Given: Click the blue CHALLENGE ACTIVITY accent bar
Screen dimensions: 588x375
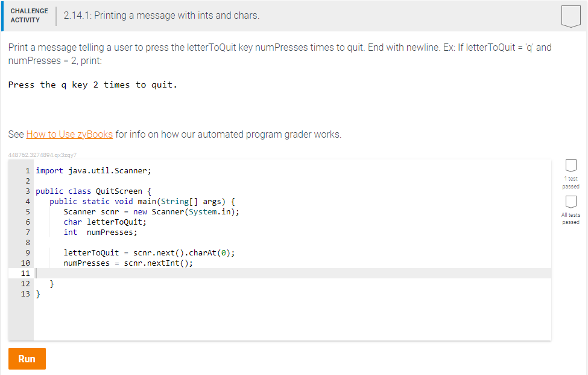Looking at the screenshot, I should pyautogui.click(x=1, y=16).
